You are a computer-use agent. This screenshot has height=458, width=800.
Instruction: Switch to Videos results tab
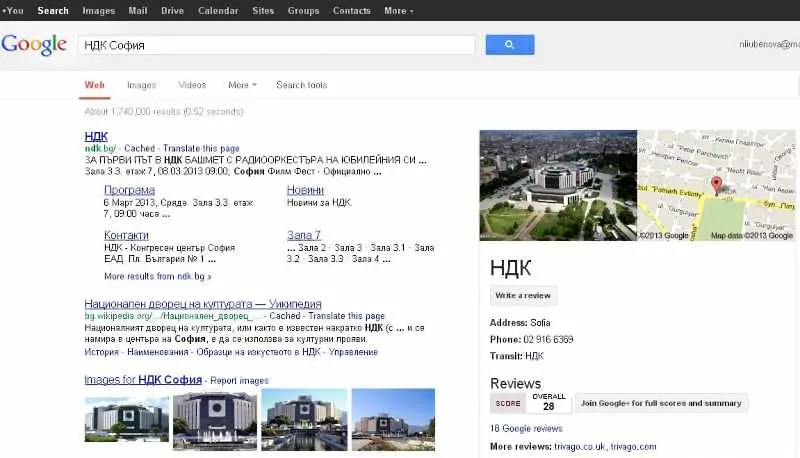pyautogui.click(x=192, y=85)
